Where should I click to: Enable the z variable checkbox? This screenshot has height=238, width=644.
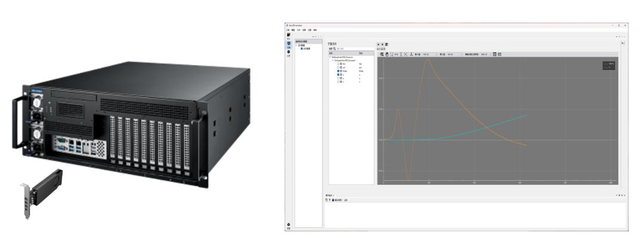pos(338,82)
